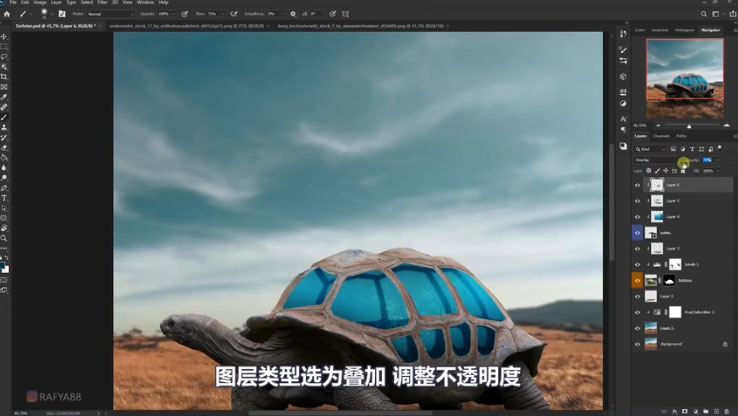The image size is (738, 416).
Task: Add a layer mask icon
Action: [x=684, y=411]
